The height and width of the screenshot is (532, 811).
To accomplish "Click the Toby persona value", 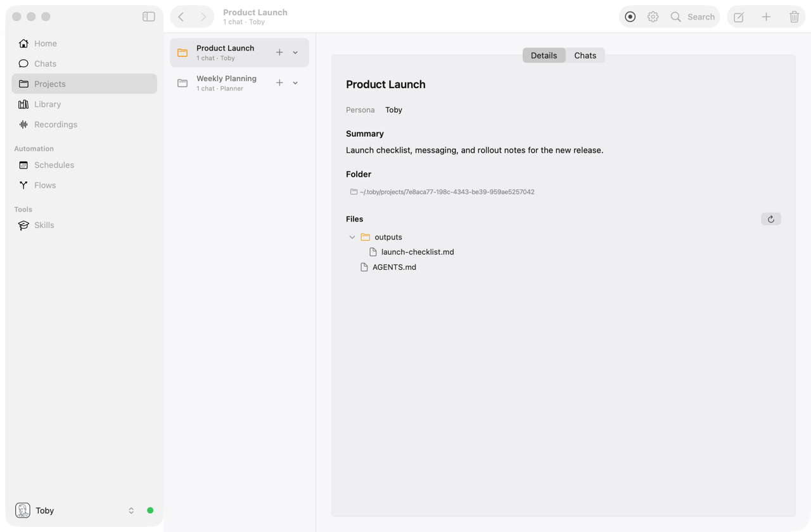I will coord(393,110).
